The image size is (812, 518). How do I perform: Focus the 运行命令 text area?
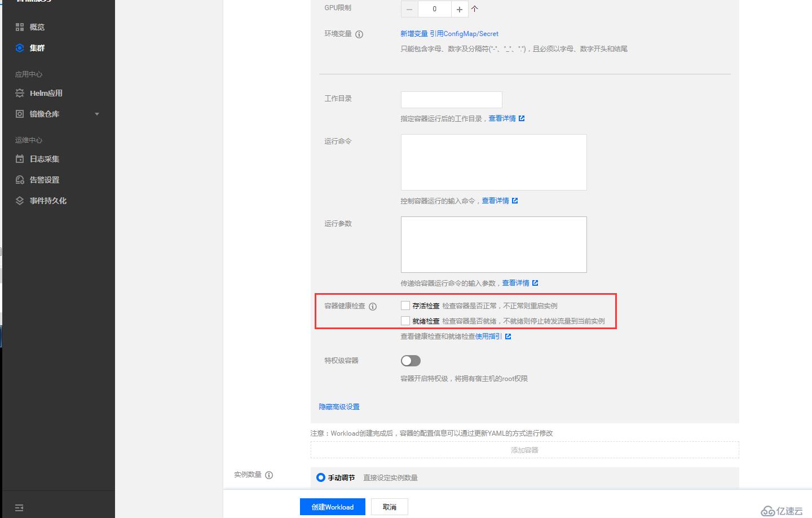coord(493,162)
